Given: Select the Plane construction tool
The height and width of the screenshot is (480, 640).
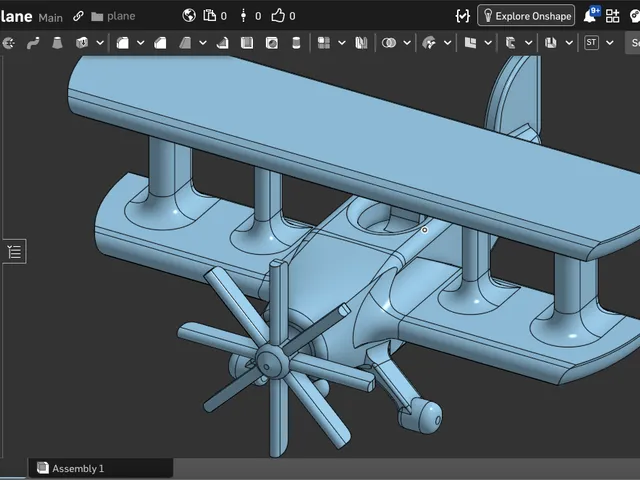Looking at the screenshot, I should coord(470,43).
